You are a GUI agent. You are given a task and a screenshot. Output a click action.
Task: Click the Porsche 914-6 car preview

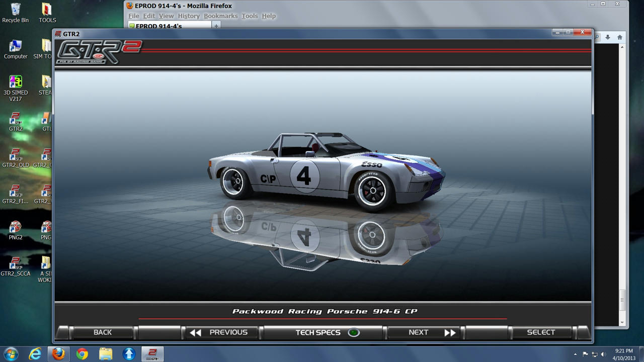pos(326,172)
